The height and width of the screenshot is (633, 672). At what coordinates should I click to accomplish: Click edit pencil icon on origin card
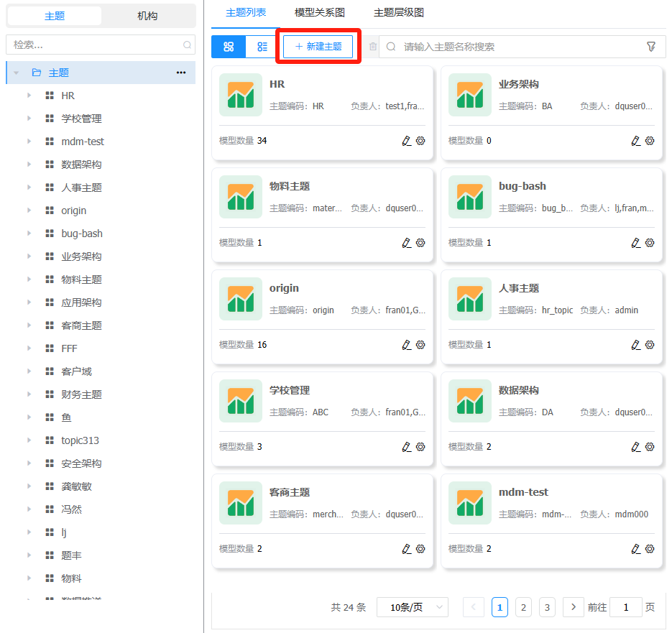pos(407,345)
